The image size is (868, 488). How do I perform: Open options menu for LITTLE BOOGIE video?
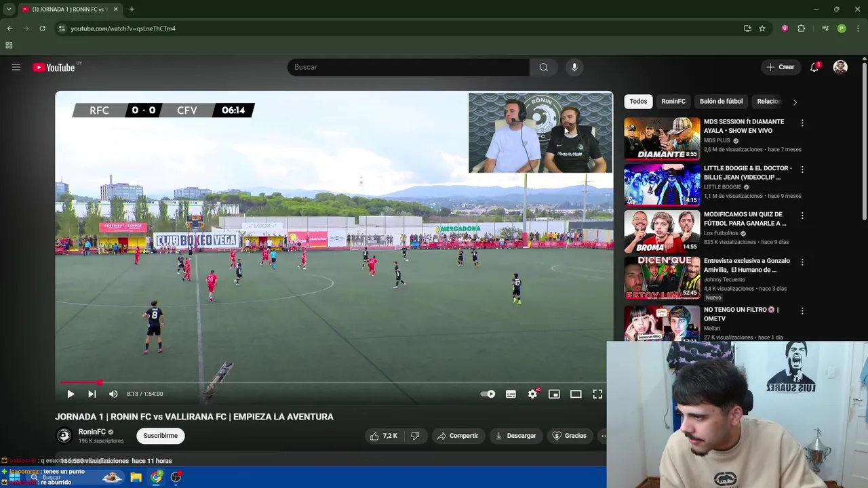tap(802, 169)
